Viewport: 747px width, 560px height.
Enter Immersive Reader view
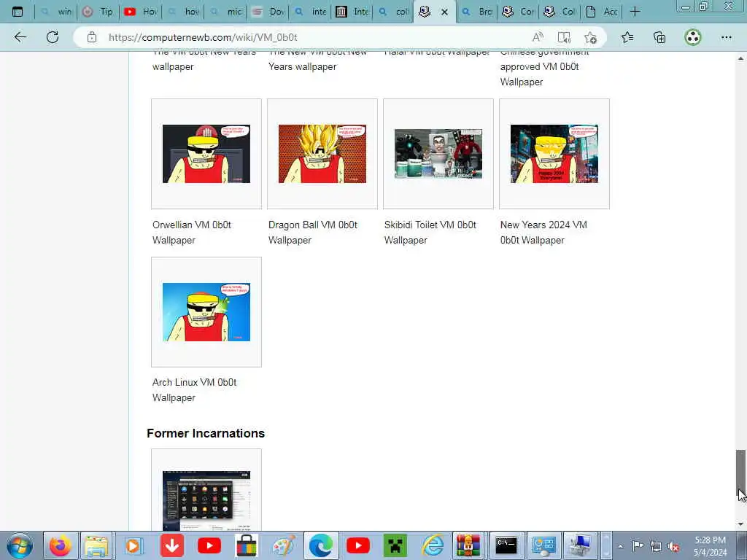click(564, 37)
